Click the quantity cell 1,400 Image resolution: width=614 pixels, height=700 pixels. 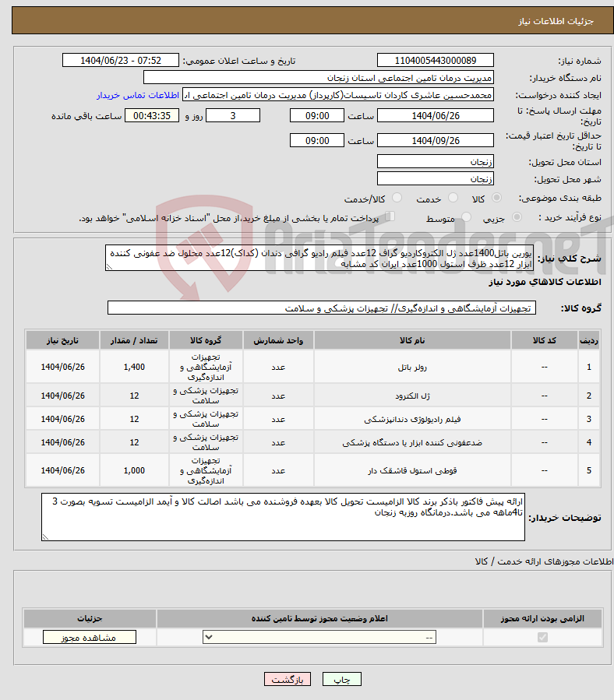pos(134,367)
